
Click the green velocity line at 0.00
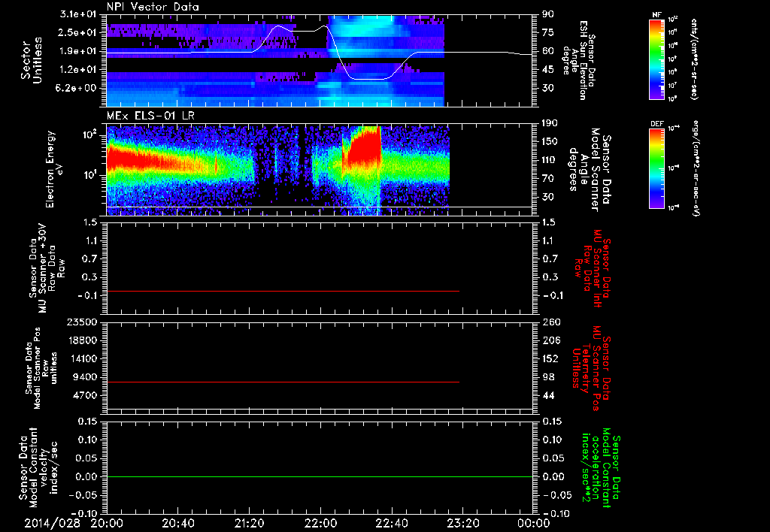(x=320, y=476)
